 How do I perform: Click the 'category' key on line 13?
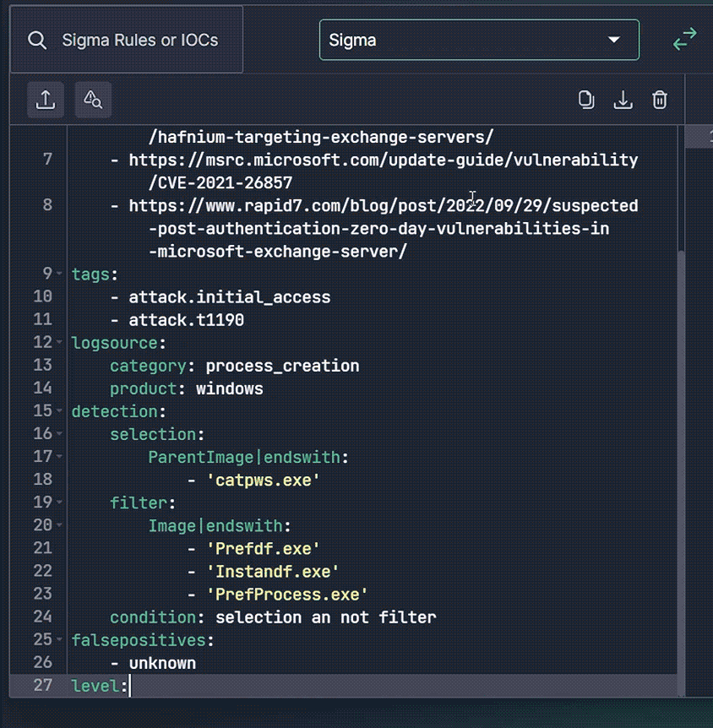coord(148,366)
